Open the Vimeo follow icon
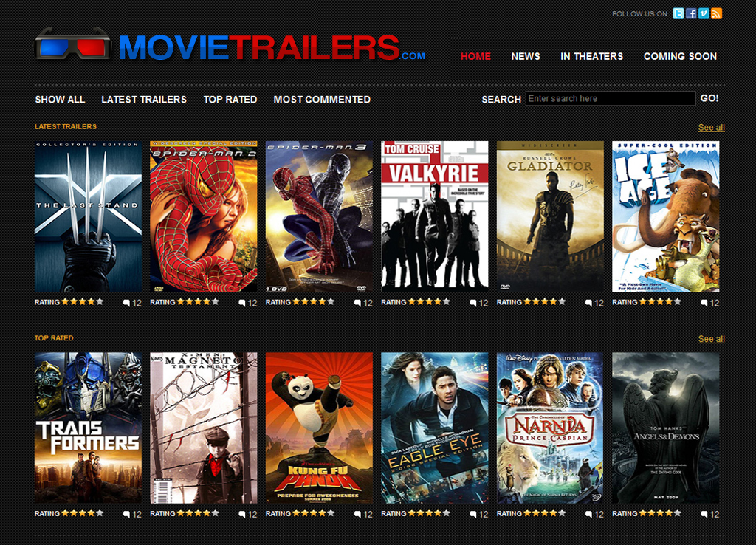The height and width of the screenshot is (545, 756). [x=704, y=13]
